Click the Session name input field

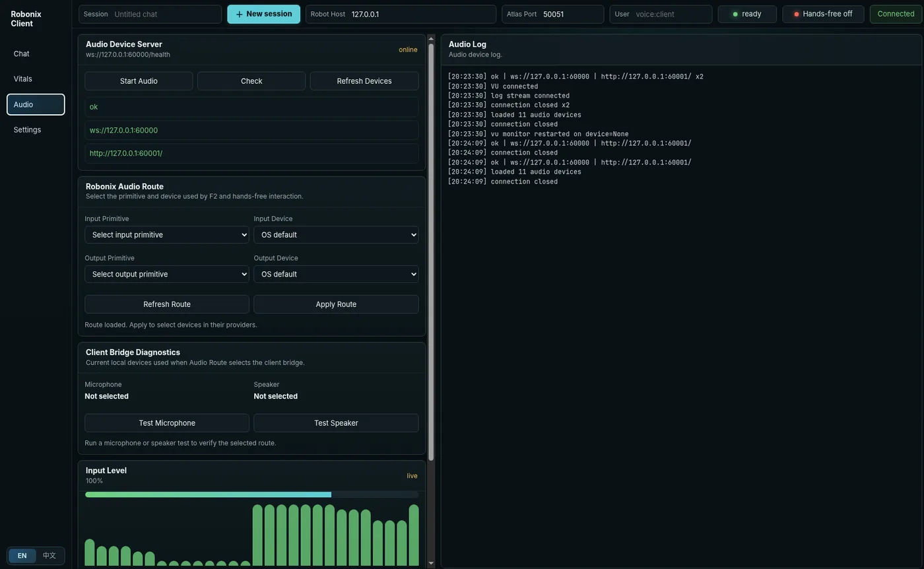tap(150, 15)
